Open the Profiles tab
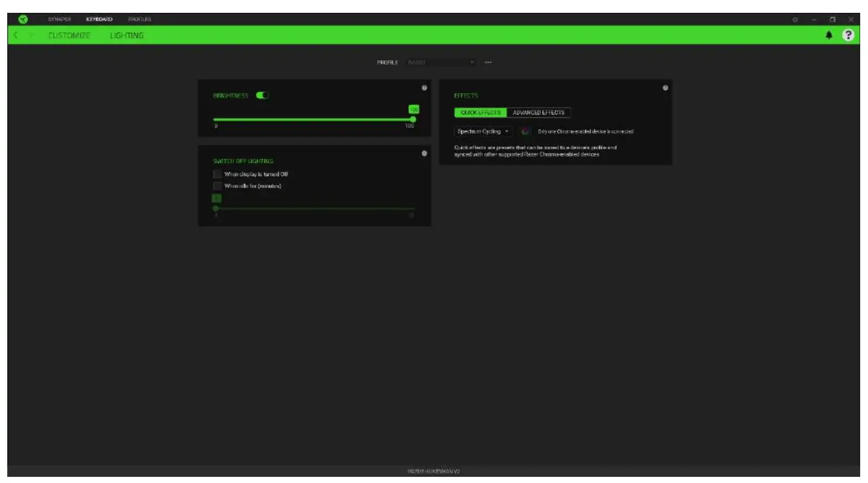868x483 pixels. pos(140,19)
